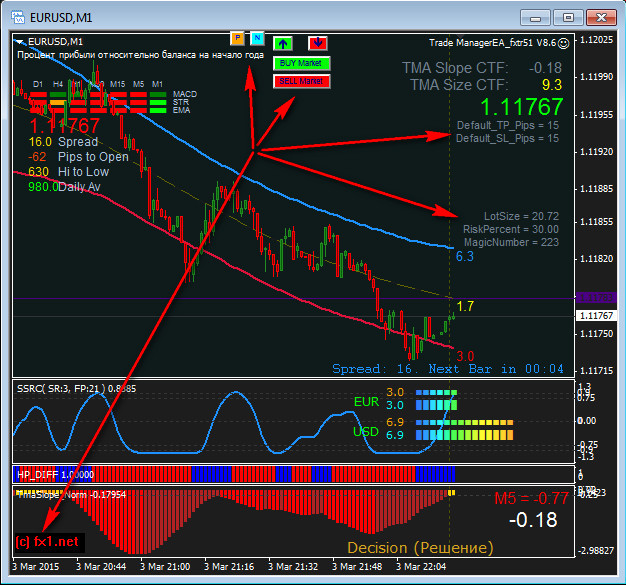Click the white 1.11767 current price tag
The height and width of the screenshot is (585, 626).
point(596,315)
